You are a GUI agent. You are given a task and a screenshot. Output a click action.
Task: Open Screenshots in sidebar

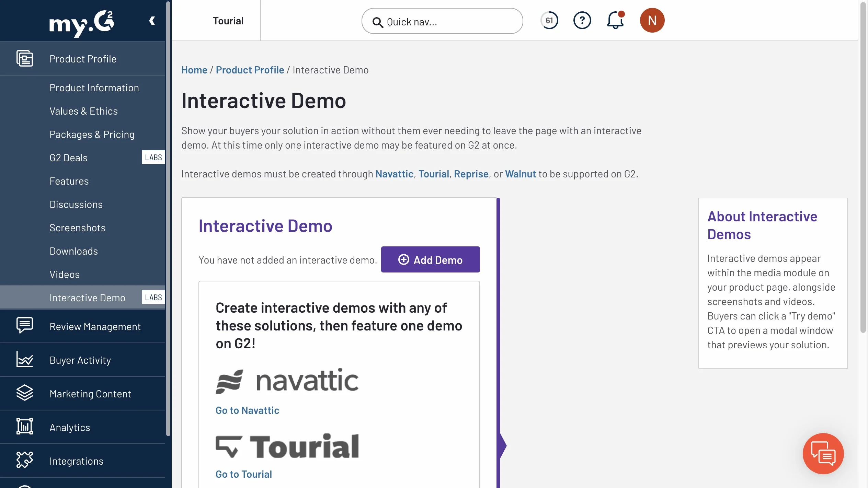[77, 228]
